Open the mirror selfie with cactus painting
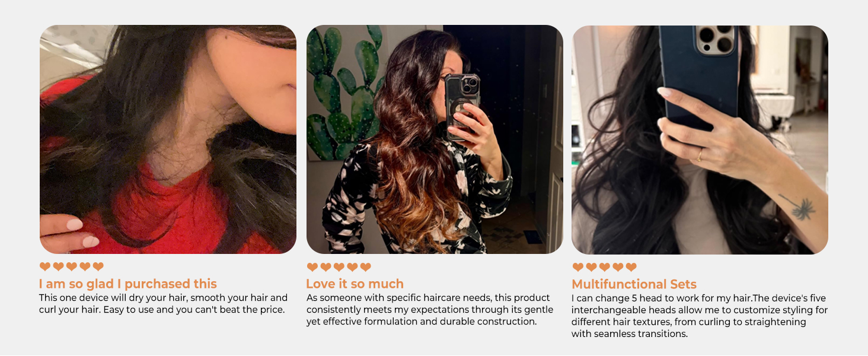 coord(435,139)
